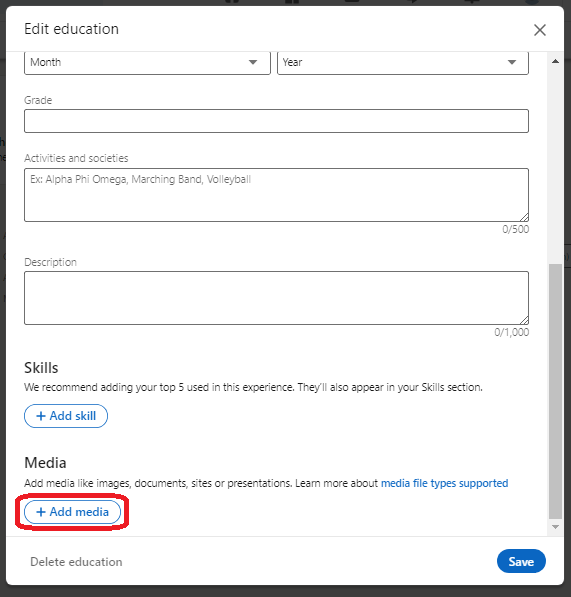This screenshot has width=571, height=597.
Task: Save the education changes
Action: (521, 561)
